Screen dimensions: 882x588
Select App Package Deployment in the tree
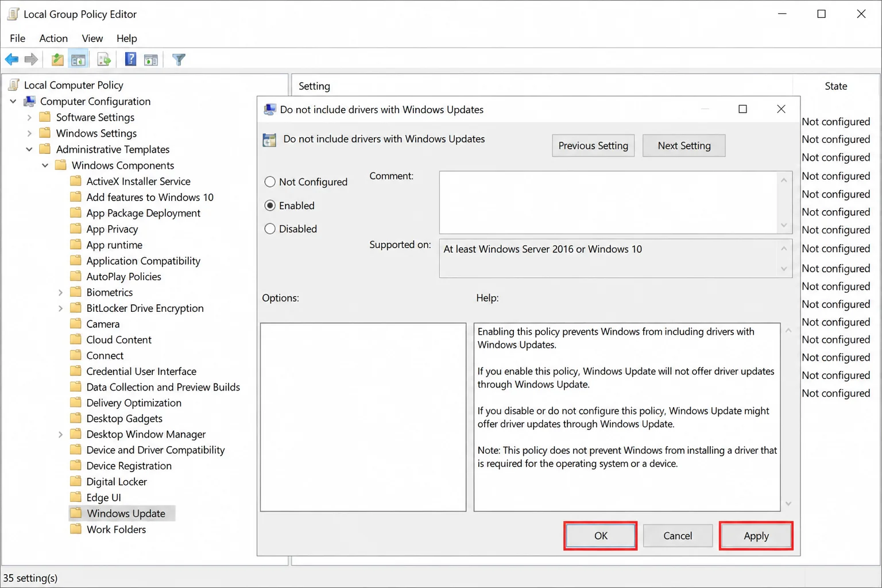point(144,213)
